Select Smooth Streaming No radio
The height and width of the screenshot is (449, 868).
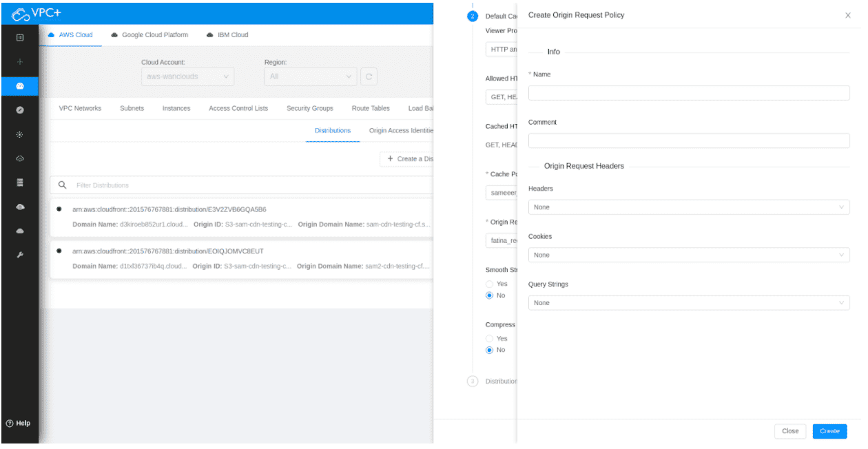(489, 295)
